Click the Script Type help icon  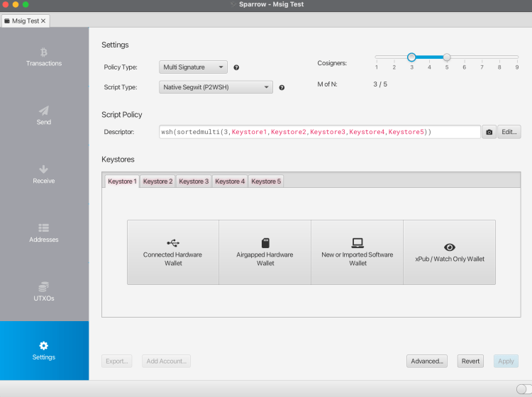coord(282,87)
